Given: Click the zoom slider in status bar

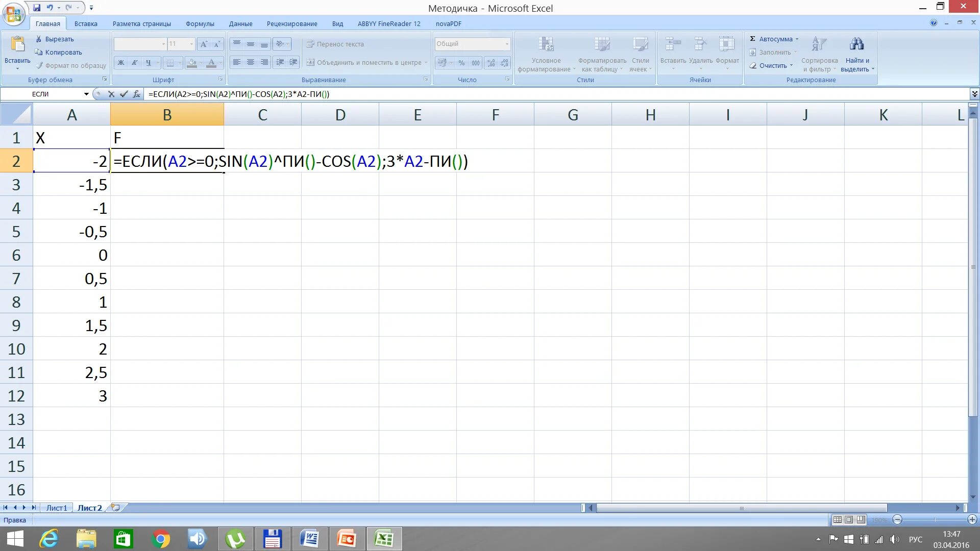Looking at the screenshot, I should 935,519.
